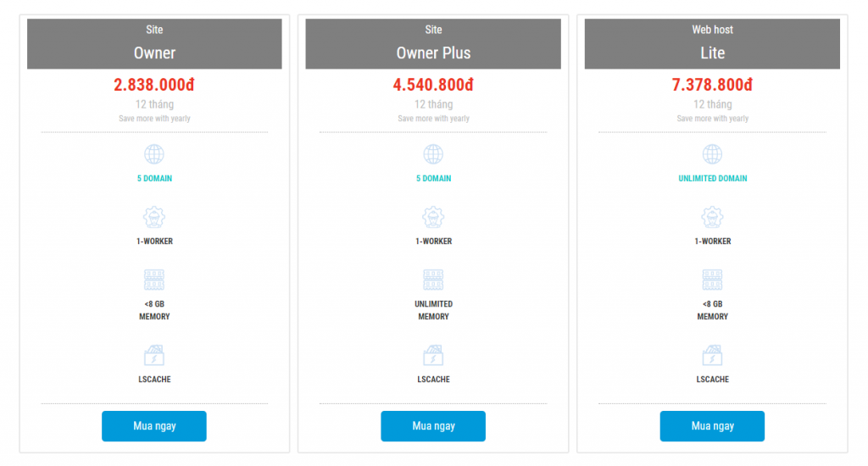This screenshot has width=868, height=466.
Task: Click the LSCache icon in Owner Plus plan
Action: point(433,355)
